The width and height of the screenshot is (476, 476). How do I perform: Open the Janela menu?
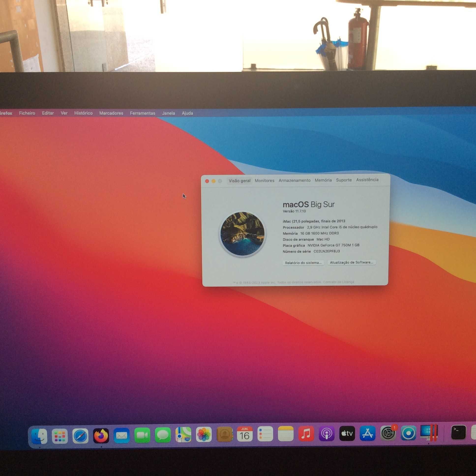tap(168, 113)
